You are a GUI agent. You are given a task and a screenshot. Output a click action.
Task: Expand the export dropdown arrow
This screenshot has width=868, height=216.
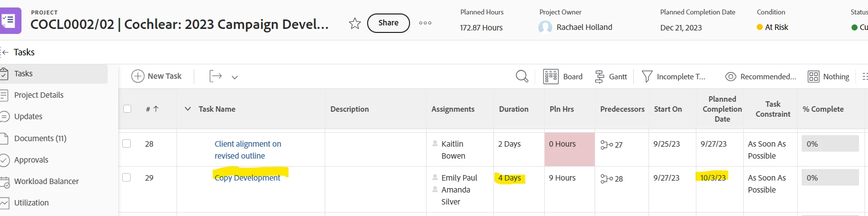pos(234,77)
